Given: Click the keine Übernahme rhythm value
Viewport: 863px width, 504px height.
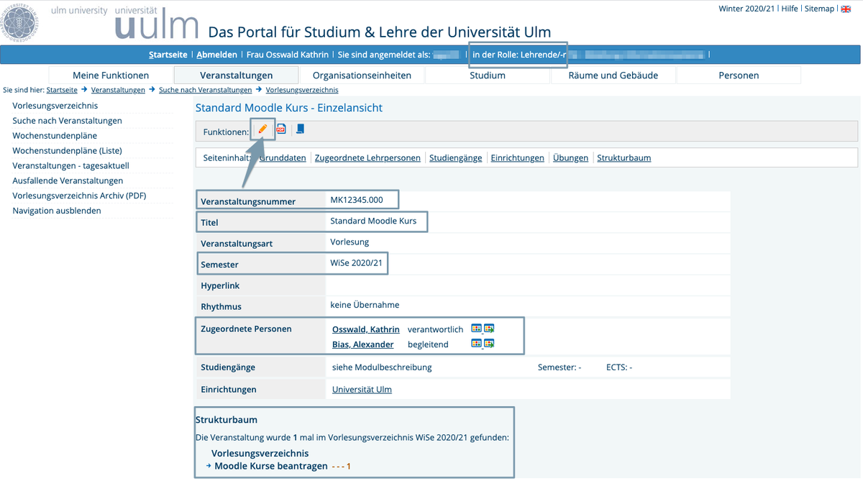Looking at the screenshot, I should tap(365, 305).
